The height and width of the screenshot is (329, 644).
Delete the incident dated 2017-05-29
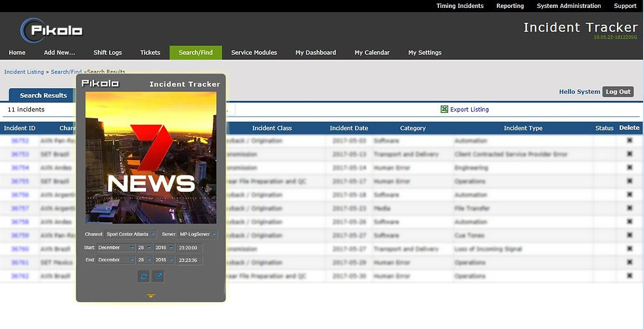point(630,263)
